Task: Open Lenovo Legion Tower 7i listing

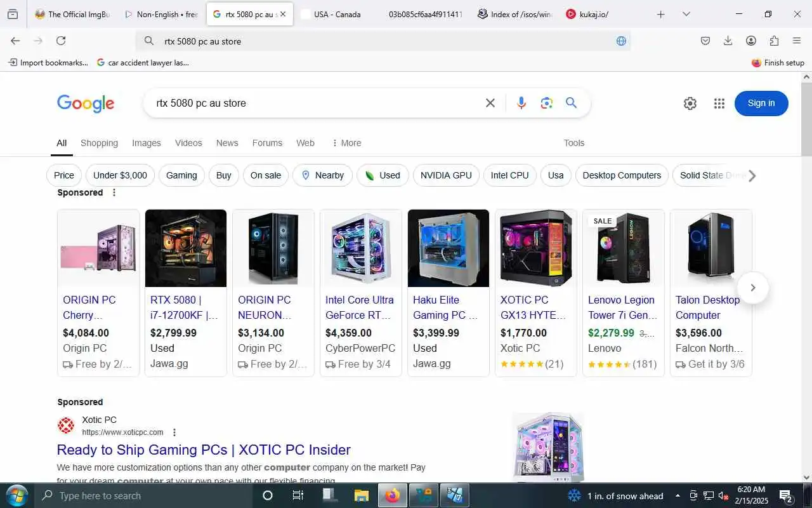Action: [x=623, y=307]
